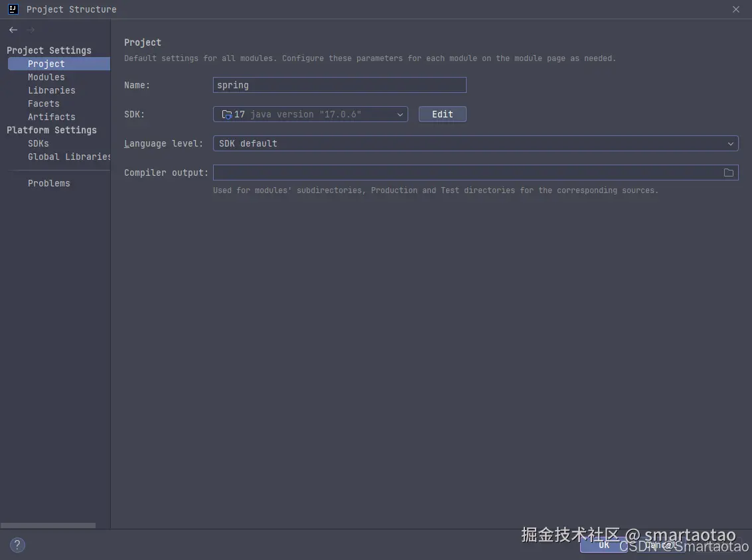Click the IntelliJ logo in title bar

(x=13, y=9)
